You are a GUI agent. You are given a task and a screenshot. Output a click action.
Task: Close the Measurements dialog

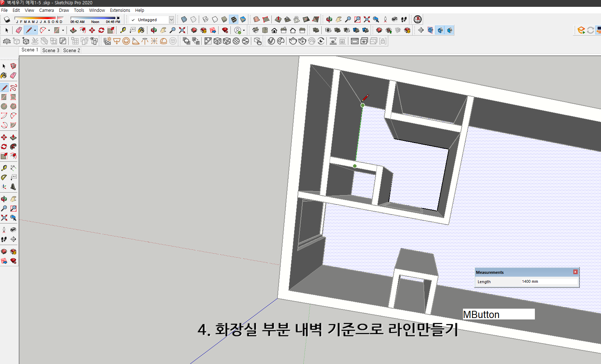click(575, 272)
